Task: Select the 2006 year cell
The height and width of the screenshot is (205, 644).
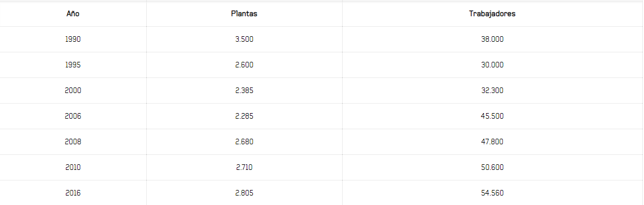Action: [x=73, y=116]
